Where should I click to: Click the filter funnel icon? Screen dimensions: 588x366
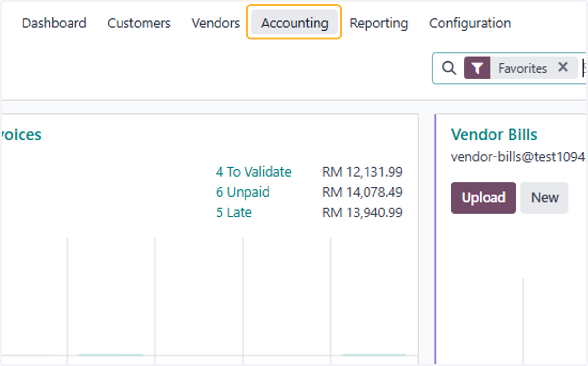477,68
